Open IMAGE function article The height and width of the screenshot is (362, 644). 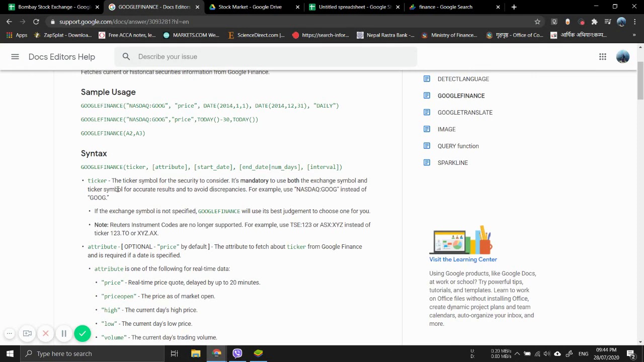pos(446,129)
